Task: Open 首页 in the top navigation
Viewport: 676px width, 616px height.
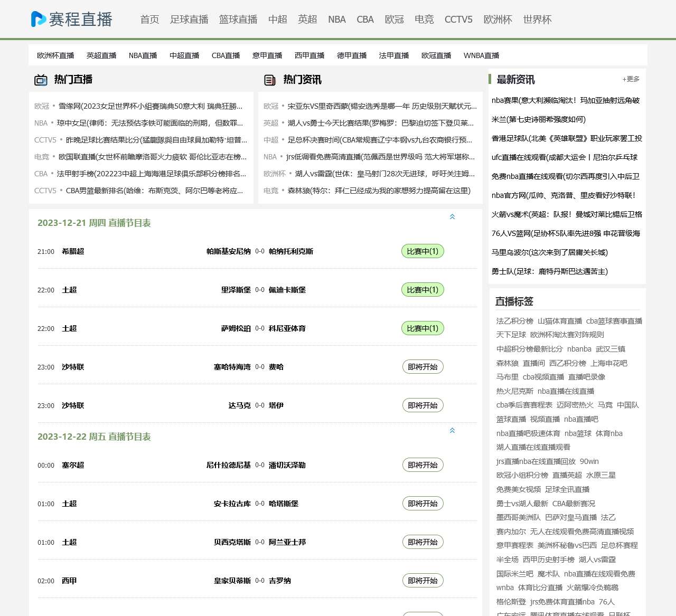Action: pyautogui.click(x=149, y=20)
